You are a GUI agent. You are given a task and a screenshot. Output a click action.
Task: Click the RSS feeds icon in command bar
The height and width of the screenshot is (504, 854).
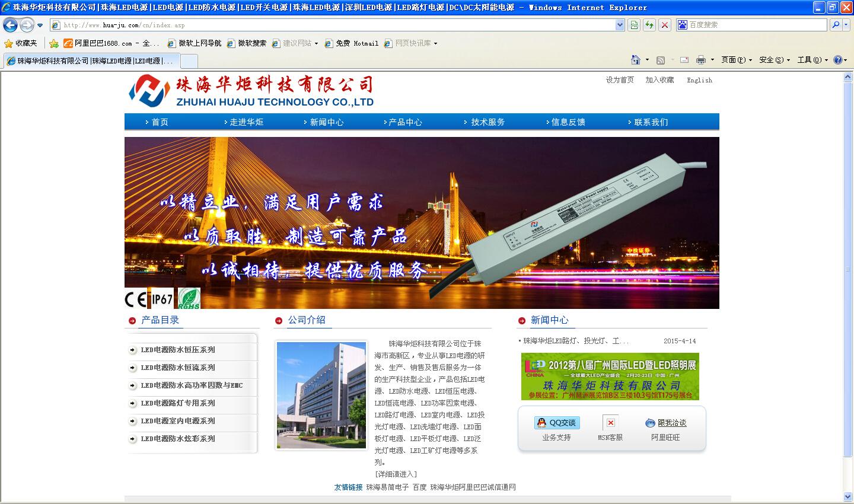pos(661,60)
